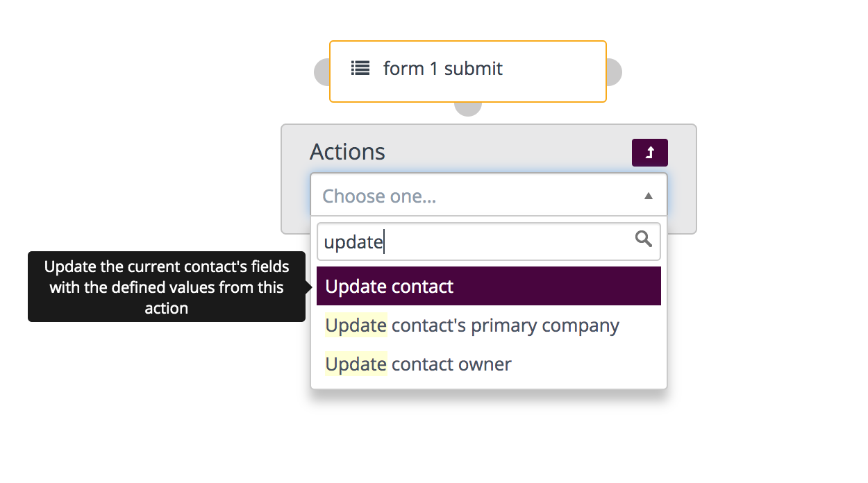Screen dimensions: 868x483
Task: Focus the search field containing update
Action: (x=488, y=241)
